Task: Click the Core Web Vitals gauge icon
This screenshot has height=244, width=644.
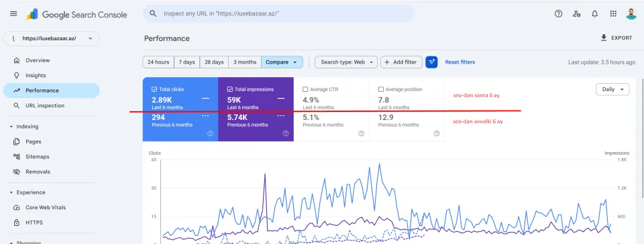Action: click(x=16, y=208)
